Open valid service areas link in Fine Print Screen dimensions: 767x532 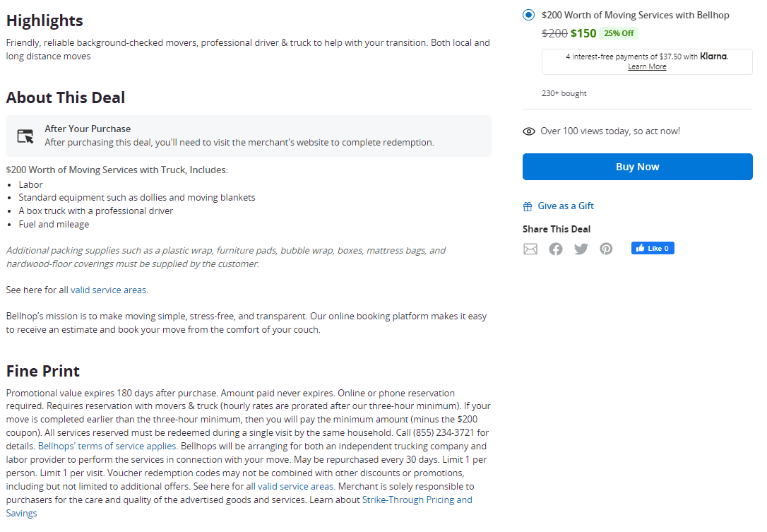pos(296,487)
